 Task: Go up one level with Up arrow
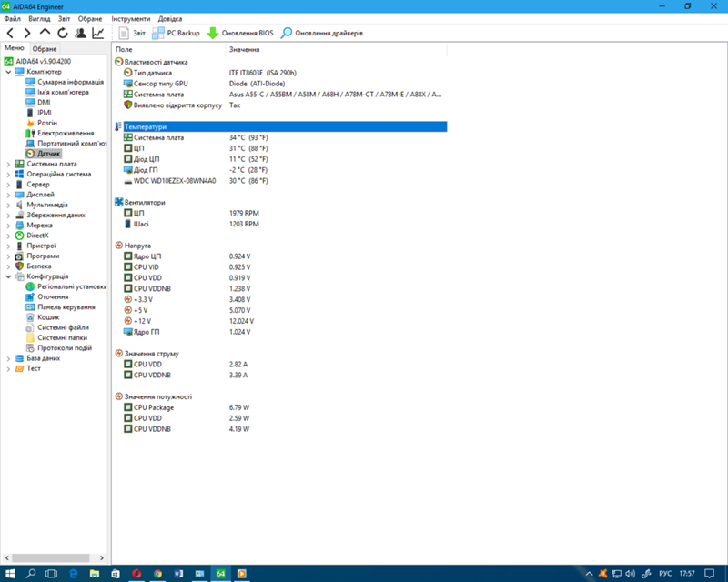[45, 33]
